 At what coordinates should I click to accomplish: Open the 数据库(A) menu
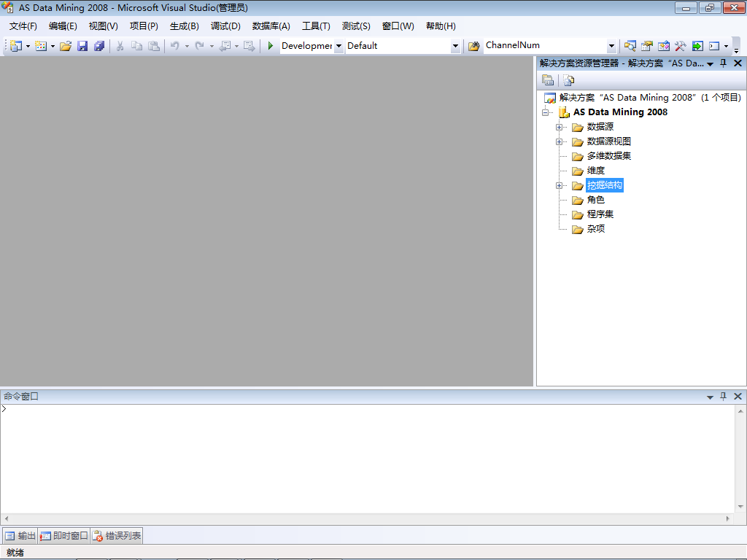(x=271, y=26)
